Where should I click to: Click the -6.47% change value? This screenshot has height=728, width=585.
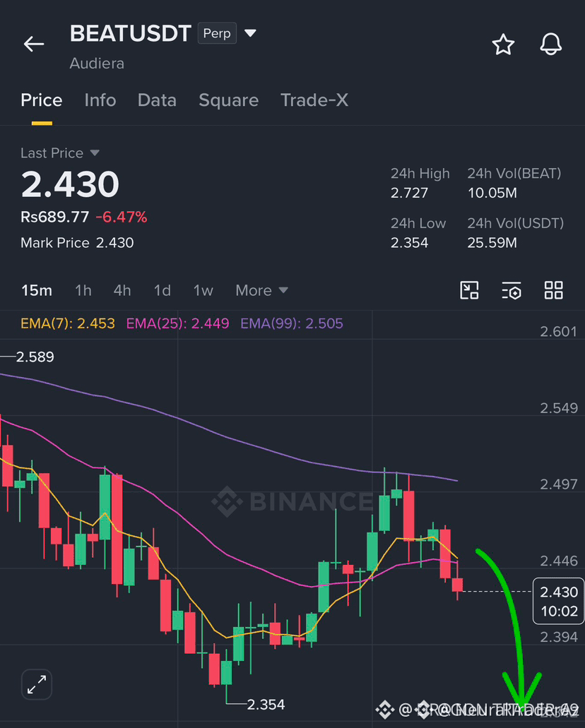click(x=122, y=217)
